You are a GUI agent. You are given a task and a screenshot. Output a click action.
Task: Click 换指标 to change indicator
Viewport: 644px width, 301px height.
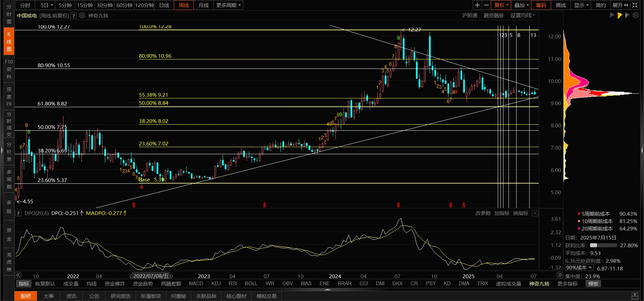click(521, 213)
